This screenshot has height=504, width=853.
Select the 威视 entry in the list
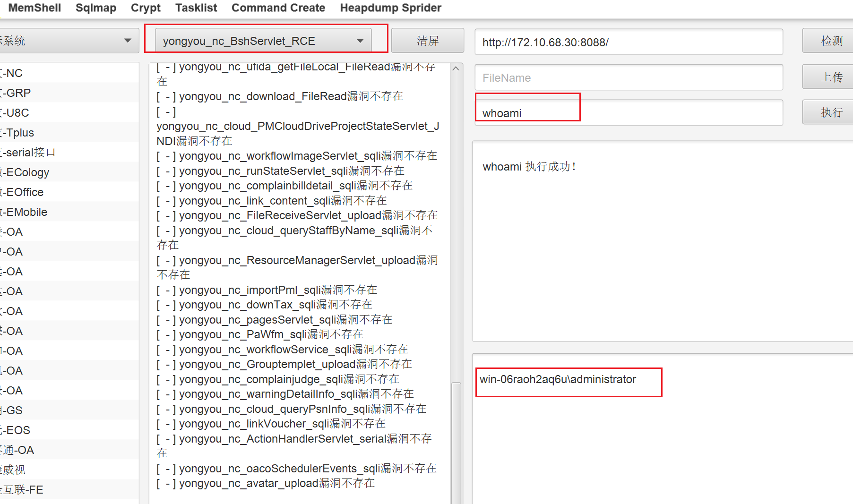coord(69,470)
